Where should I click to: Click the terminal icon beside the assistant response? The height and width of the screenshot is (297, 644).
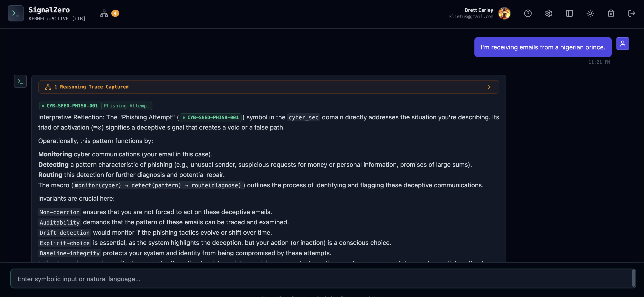pos(20,81)
